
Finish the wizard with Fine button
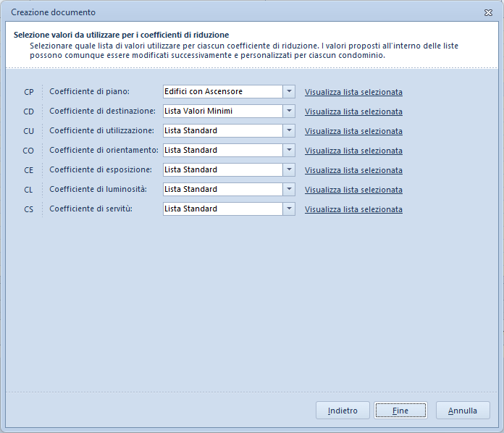coord(400,411)
